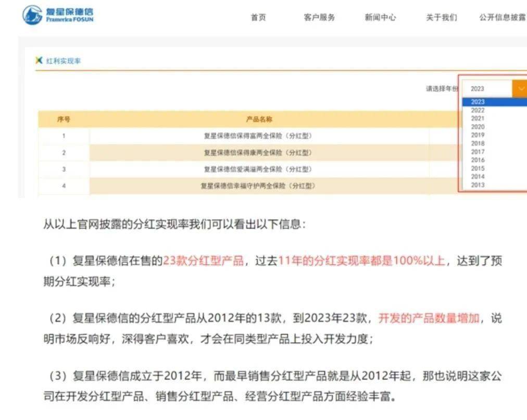Click the Pramerica FOSUN logo
The image size is (527, 420).
58,15
